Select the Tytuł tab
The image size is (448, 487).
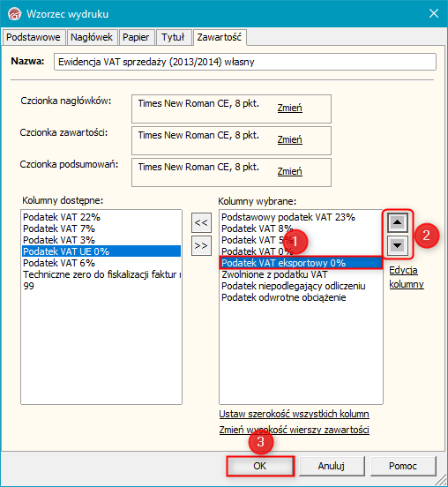click(173, 37)
